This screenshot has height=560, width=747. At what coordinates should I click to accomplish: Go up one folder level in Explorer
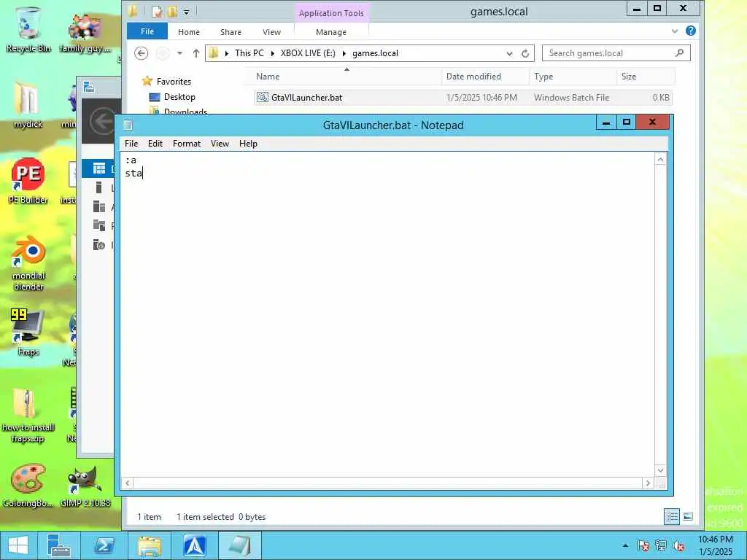[x=196, y=53]
